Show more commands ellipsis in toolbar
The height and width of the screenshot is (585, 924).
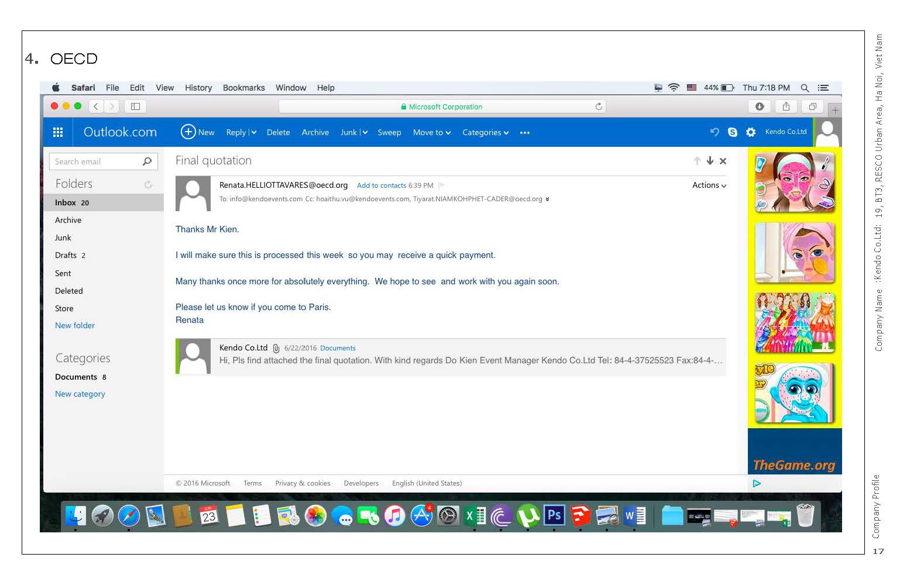pyautogui.click(x=525, y=133)
